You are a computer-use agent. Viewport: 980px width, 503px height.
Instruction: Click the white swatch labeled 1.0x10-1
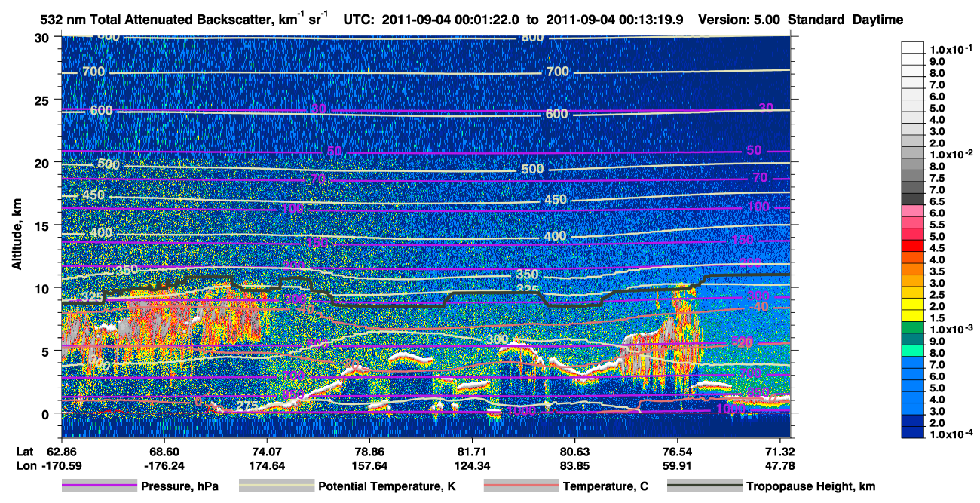tap(913, 46)
